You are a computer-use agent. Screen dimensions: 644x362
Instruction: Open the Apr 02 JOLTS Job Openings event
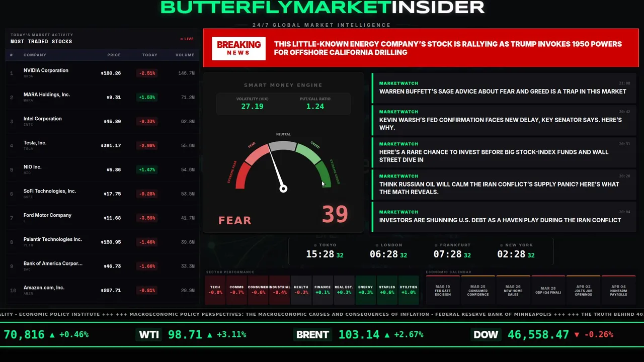(x=584, y=290)
